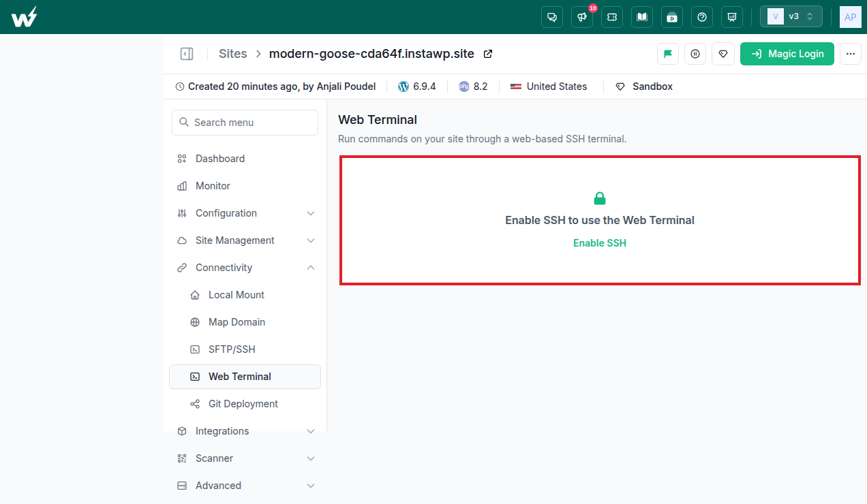
Task: Click the green flag icon button
Action: click(x=668, y=54)
